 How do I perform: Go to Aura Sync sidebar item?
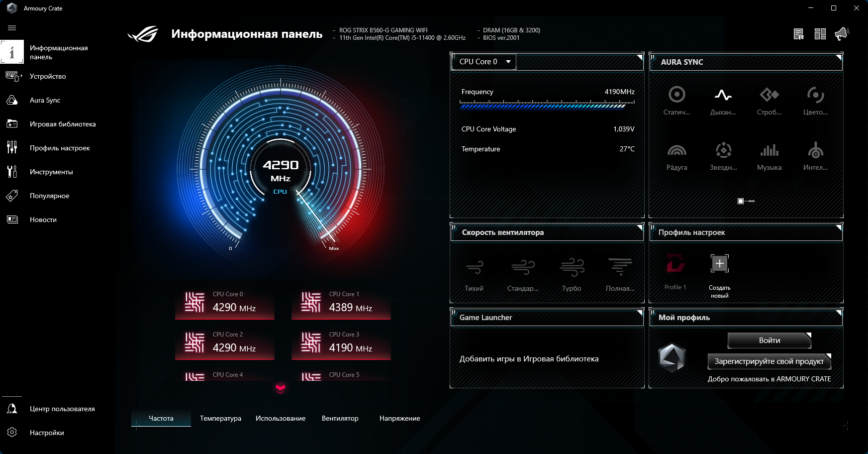tap(45, 100)
